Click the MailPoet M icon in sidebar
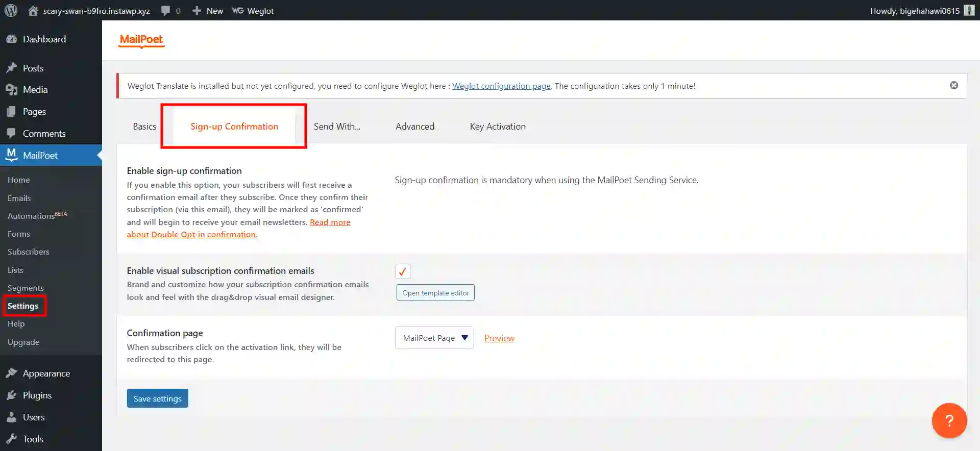Screen dimensions: 980x451 [11, 155]
